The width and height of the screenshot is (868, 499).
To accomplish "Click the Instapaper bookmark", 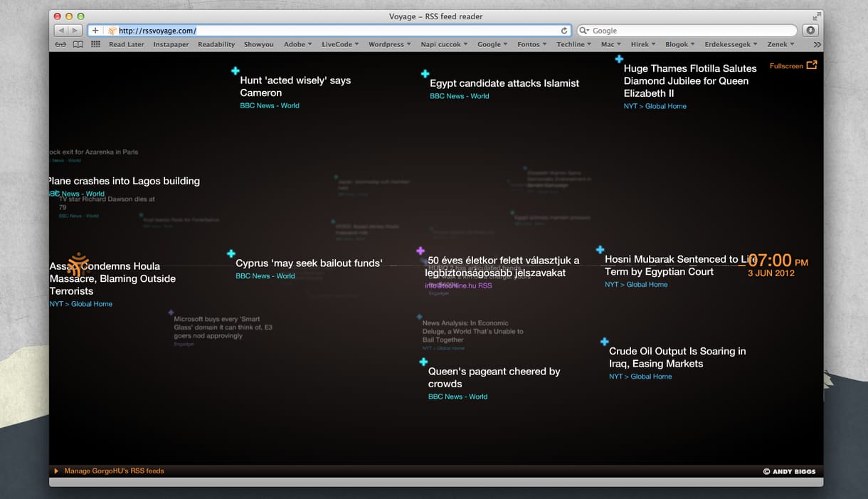I will [x=171, y=44].
